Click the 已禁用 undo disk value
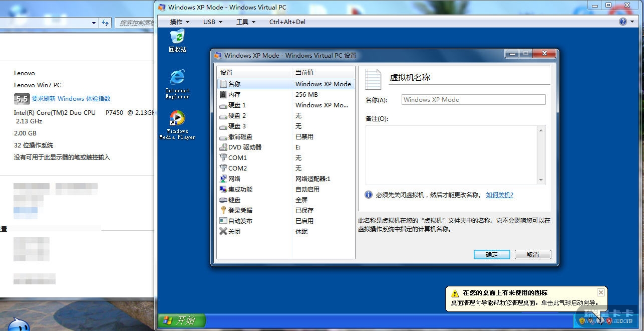Viewport: 644px width, 331px height. tap(304, 137)
